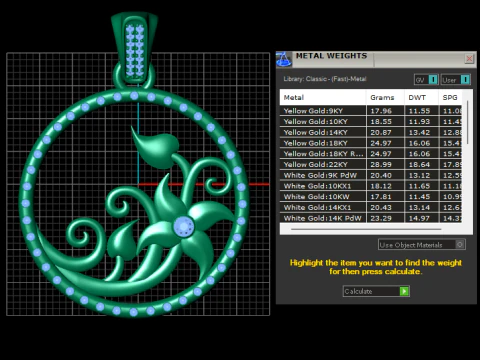480x360 pixels.
Task: Click the 13.12 DWT value
Action: (x=419, y=175)
